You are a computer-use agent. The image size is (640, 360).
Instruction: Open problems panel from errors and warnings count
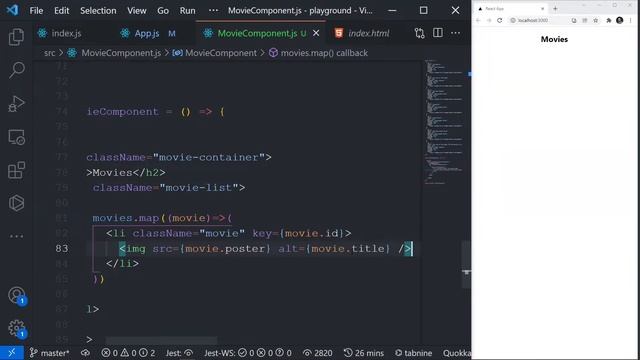coord(128,353)
